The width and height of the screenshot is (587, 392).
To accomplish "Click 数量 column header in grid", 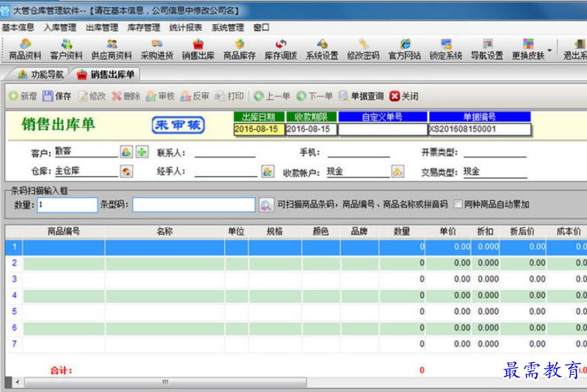I will pos(402,231).
